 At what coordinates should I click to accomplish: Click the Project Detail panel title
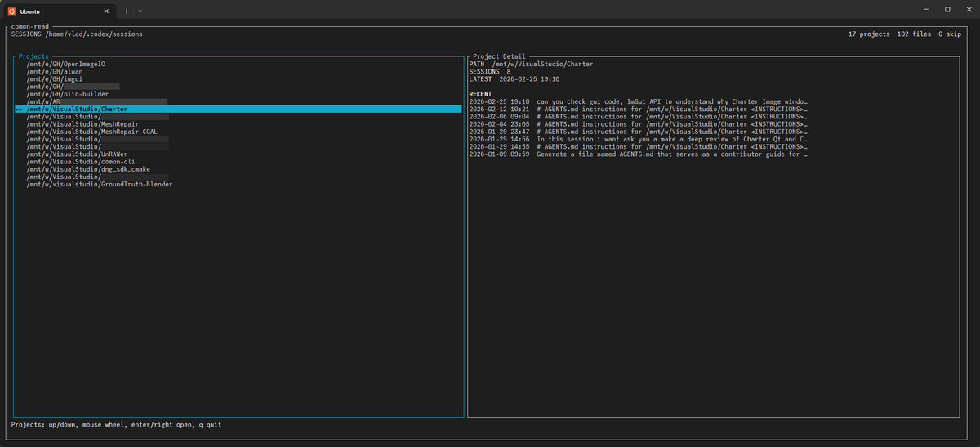500,56
